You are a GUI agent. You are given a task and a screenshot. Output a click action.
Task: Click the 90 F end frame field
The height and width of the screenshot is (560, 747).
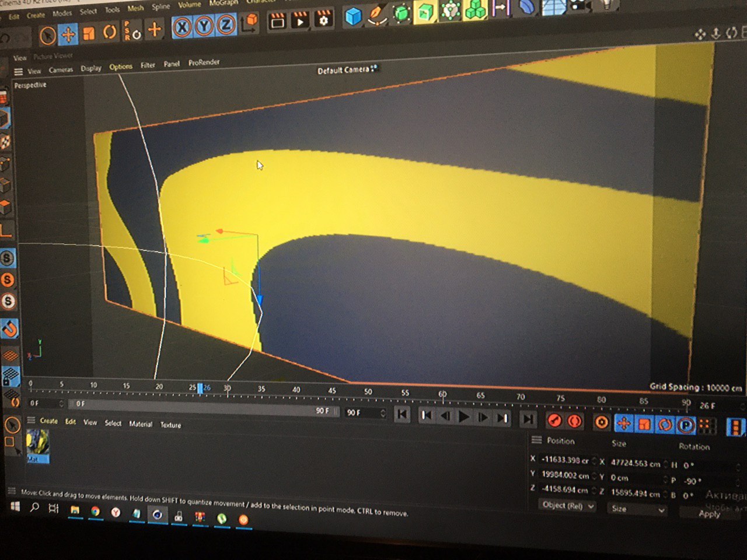click(365, 412)
